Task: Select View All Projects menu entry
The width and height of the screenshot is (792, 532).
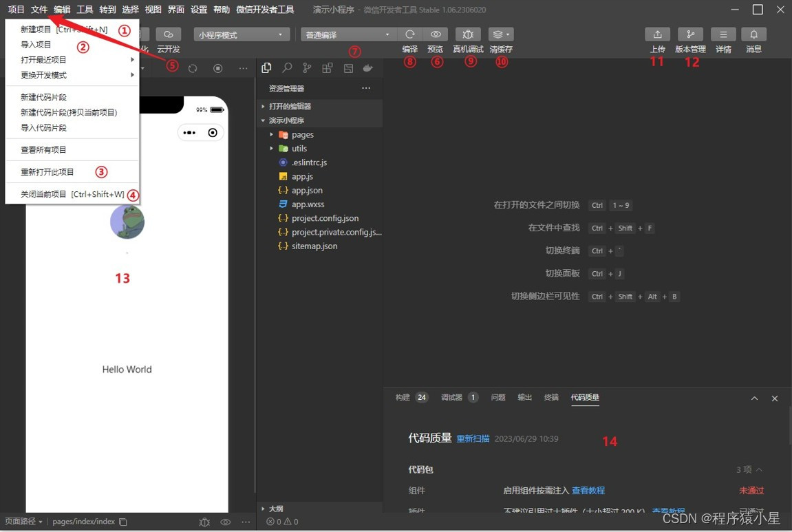Action: 72,150
